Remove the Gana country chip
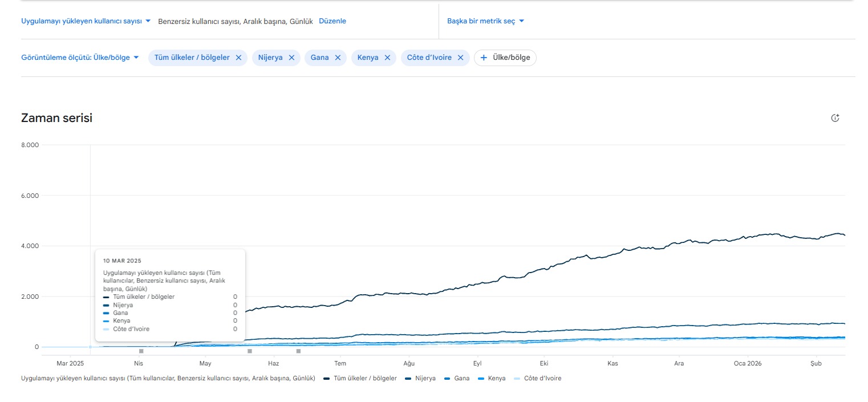 point(338,58)
